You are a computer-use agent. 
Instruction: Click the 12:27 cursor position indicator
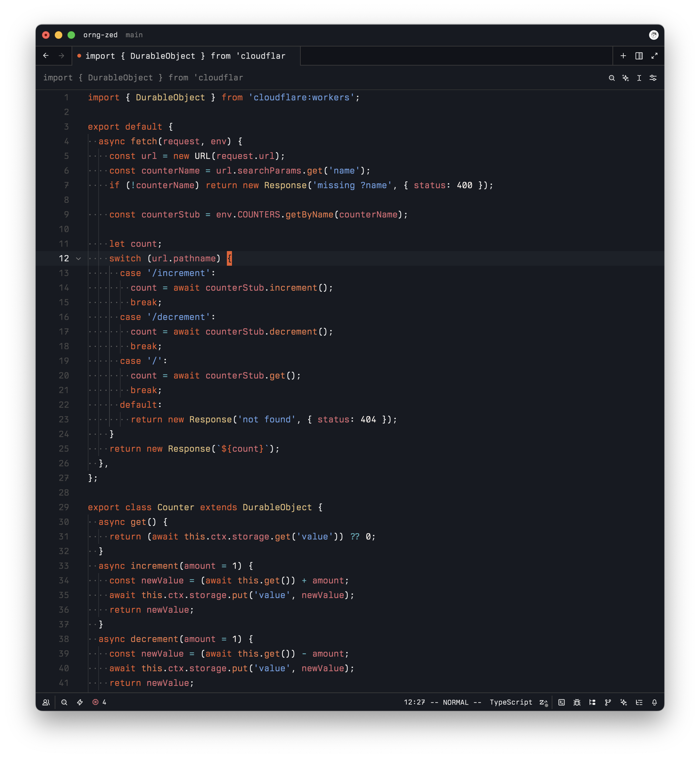414,702
